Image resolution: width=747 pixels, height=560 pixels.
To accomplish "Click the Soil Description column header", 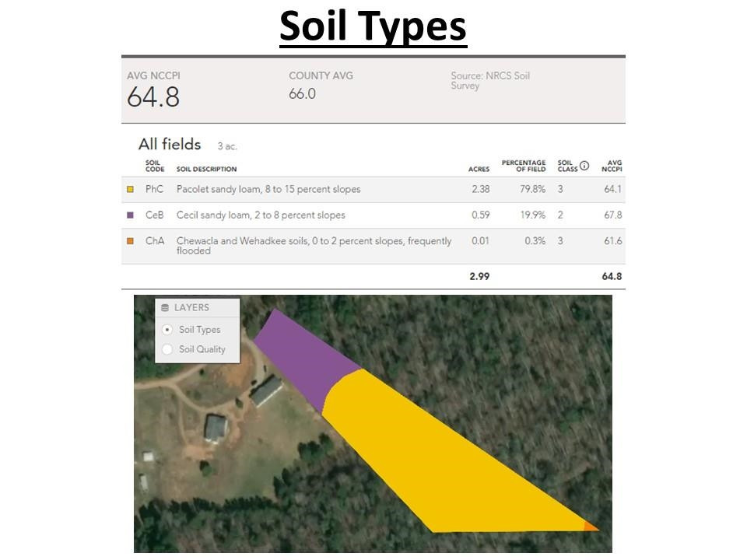I will click(x=206, y=169).
